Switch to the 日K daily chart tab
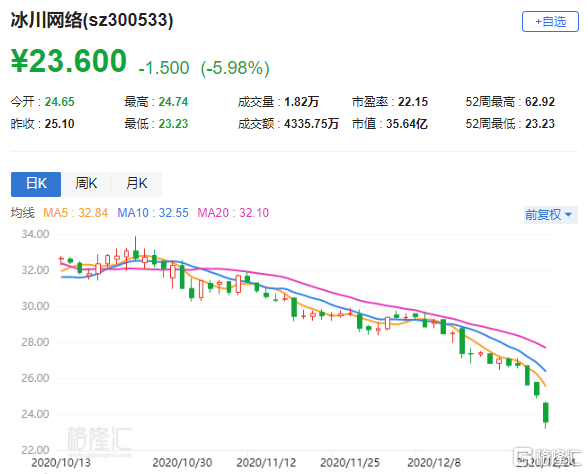 tap(36, 184)
